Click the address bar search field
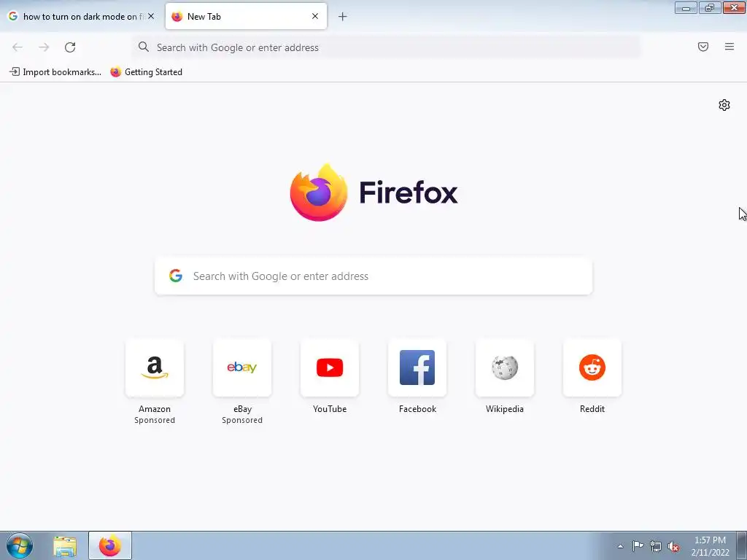Viewport: 747px width, 560px height. [386, 47]
